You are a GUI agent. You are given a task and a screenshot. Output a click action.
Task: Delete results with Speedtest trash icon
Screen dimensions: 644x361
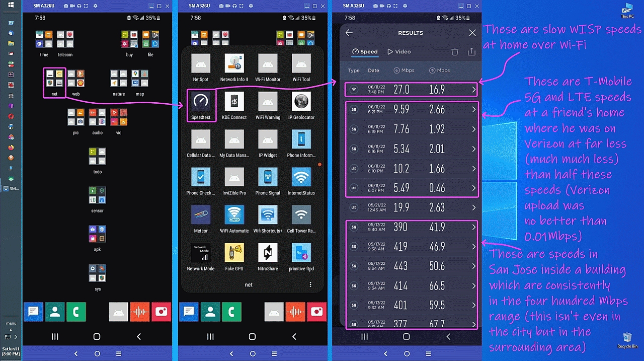[x=455, y=51]
